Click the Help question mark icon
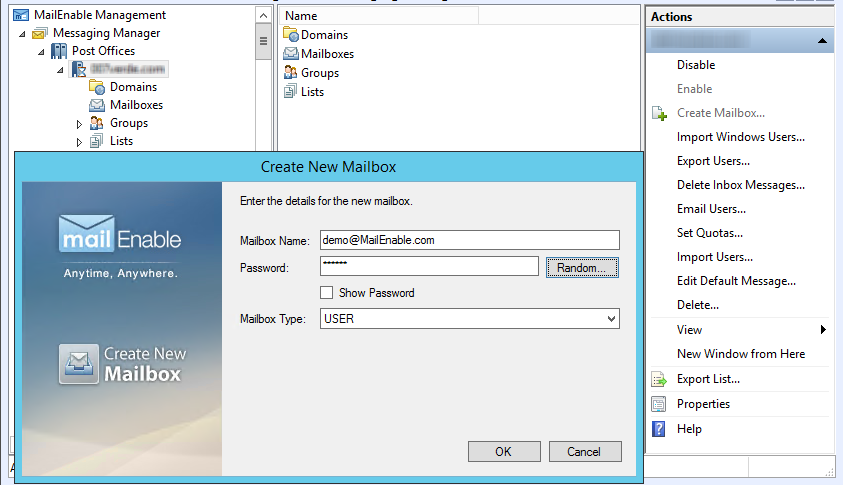Viewport: 843px width, 485px height. [x=658, y=429]
